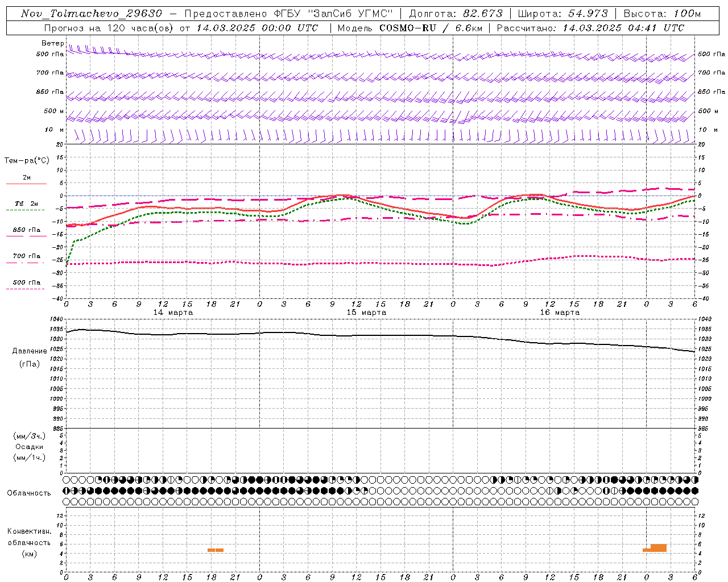
Task: Click the (мм/1ч.) precipitation unit label
Action: pos(30,458)
